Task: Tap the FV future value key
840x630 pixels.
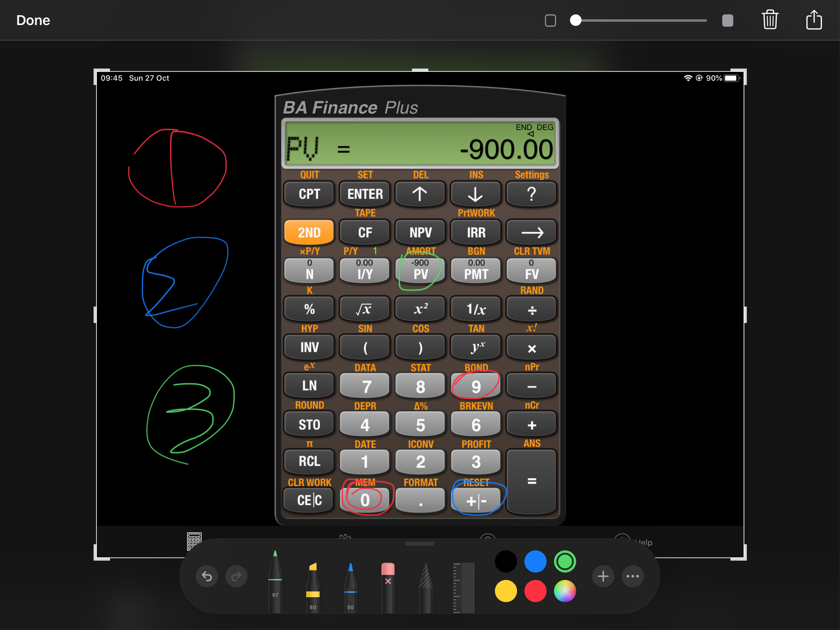Action: pos(531,270)
